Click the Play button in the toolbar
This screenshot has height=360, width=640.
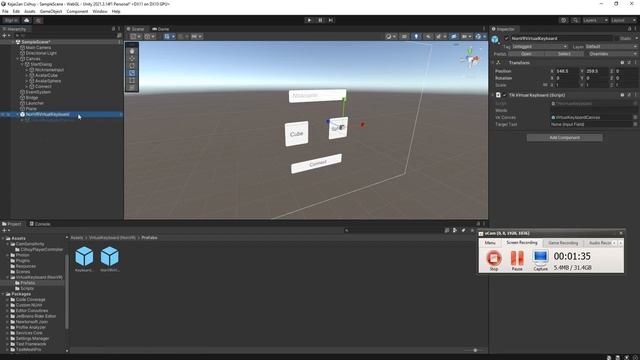(x=309, y=20)
